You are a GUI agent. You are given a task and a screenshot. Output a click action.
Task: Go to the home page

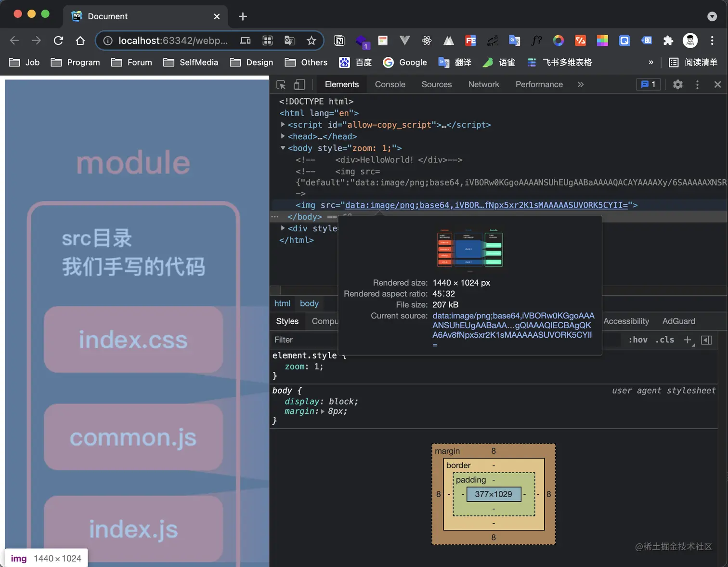pos(80,40)
